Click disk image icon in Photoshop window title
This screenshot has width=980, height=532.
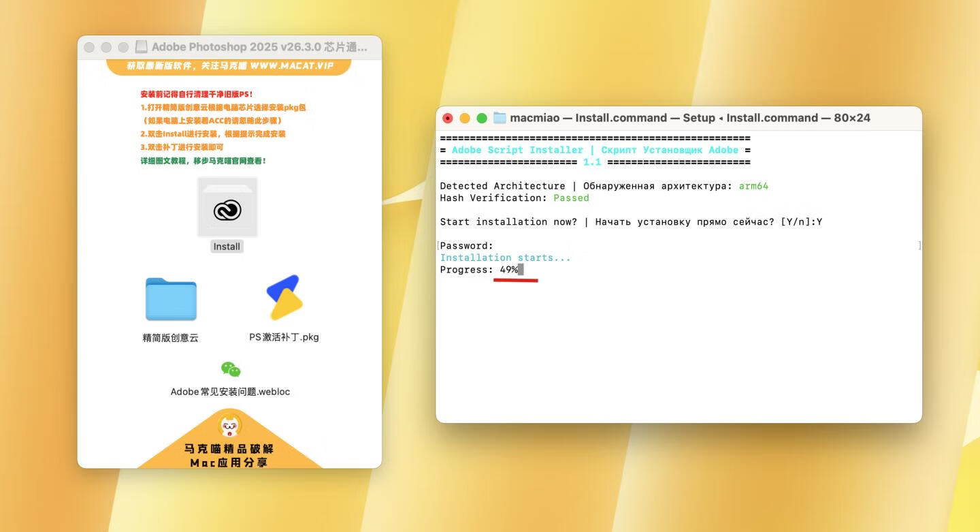(142, 47)
